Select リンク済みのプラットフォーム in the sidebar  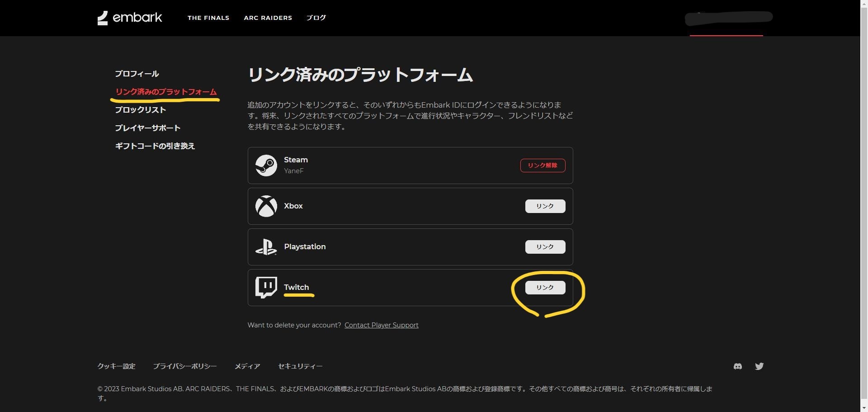(x=166, y=92)
